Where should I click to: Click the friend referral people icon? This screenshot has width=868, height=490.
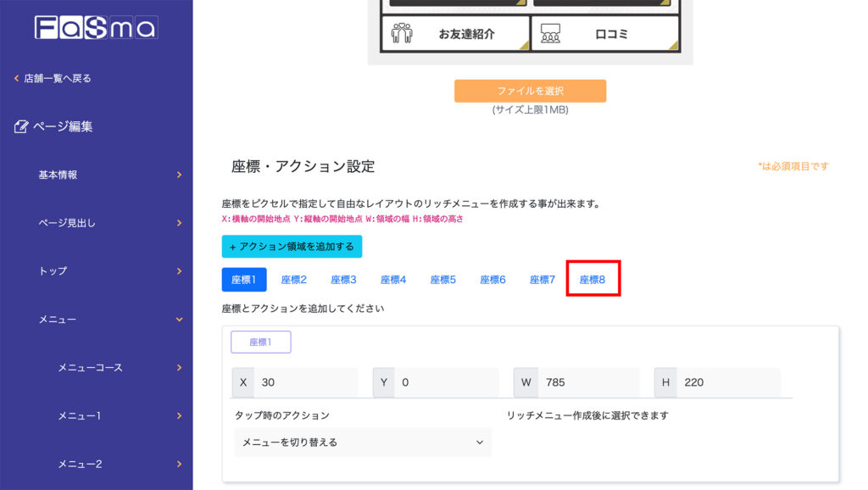[x=401, y=34]
